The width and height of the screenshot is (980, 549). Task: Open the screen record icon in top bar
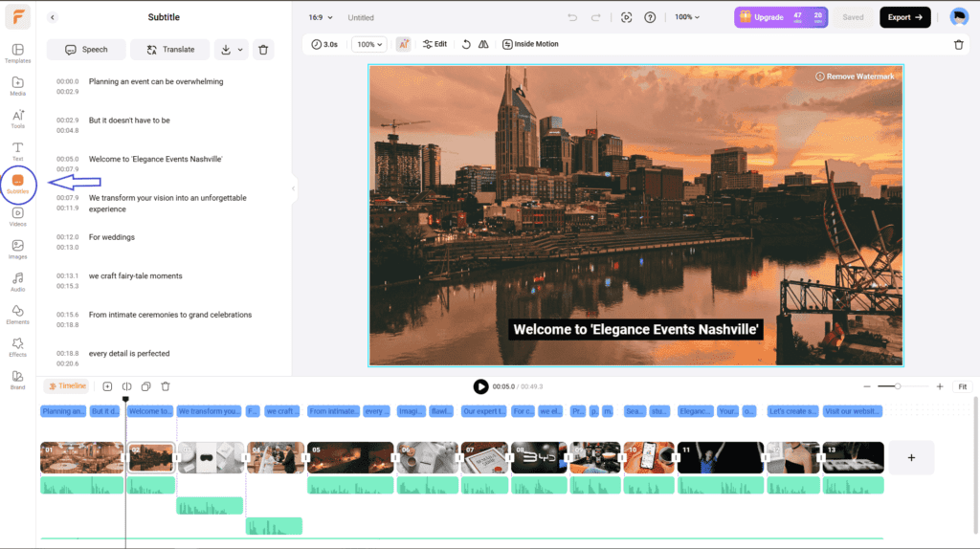click(x=626, y=17)
